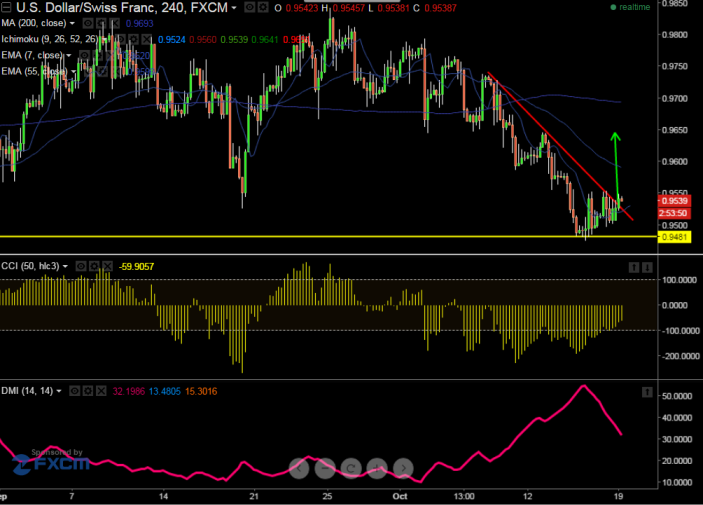Toggle visibility of EMA (7, close)

85,55
